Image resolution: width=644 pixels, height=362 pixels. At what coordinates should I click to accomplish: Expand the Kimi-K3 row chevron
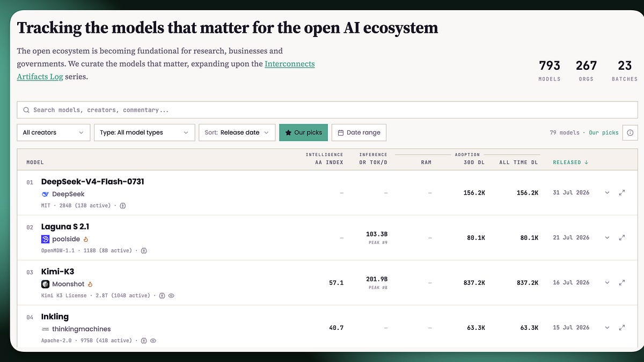pos(607,283)
